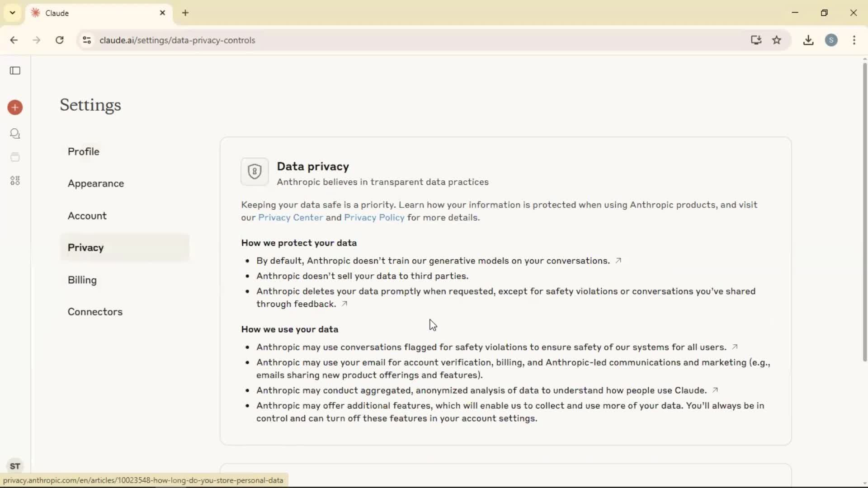Open the chats icon in the sidebar
The width and height of the screenshot is (868, 488).
pos(15,134)
